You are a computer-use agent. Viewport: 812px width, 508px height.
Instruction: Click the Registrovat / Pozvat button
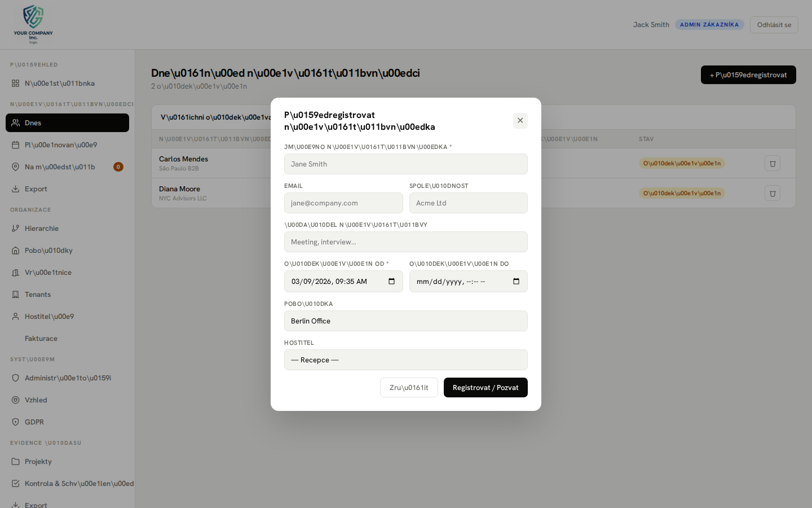[x=486, y=387]
